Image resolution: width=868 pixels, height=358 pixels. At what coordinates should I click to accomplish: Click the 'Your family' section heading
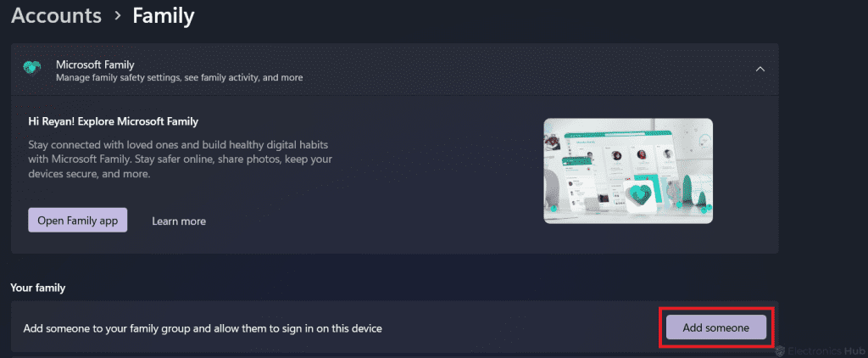38,288
